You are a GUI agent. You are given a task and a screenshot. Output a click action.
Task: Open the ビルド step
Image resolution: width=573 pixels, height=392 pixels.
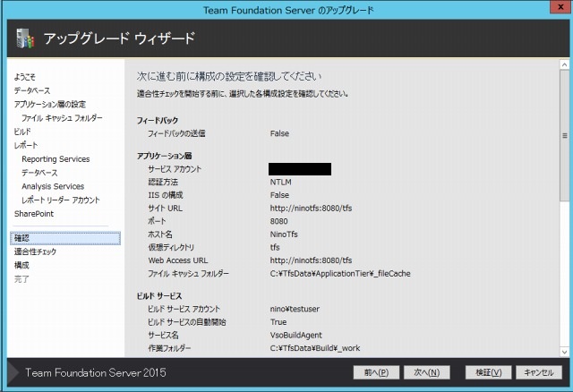tap(22, 132)
